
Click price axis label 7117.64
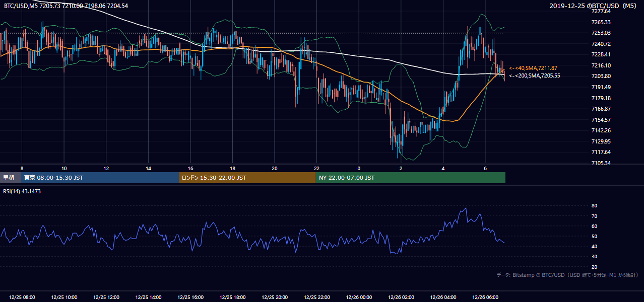coord(601,152)
